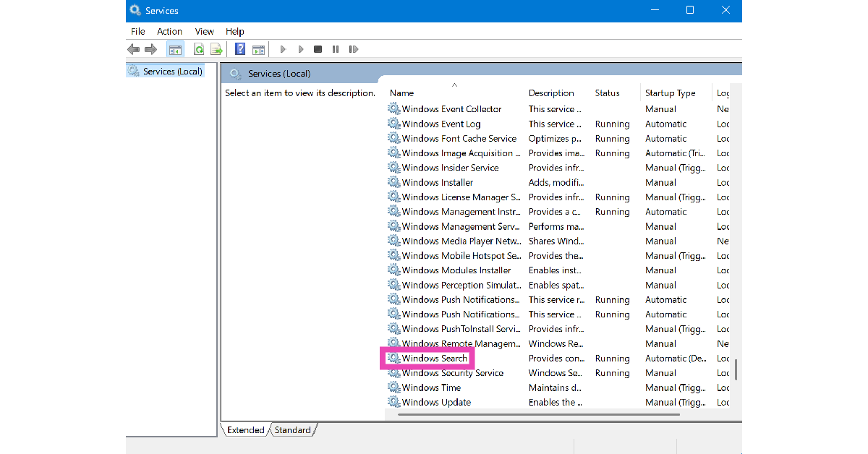Select Services (Local) in the console tree

pyautogui.click(x=172, y=71)
